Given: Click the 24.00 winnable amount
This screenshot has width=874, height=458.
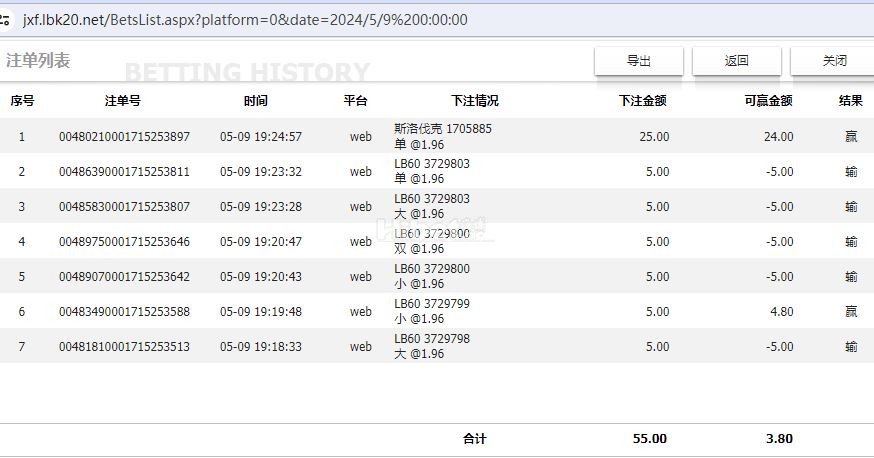Looking at the screenshot, I should 779,137.
